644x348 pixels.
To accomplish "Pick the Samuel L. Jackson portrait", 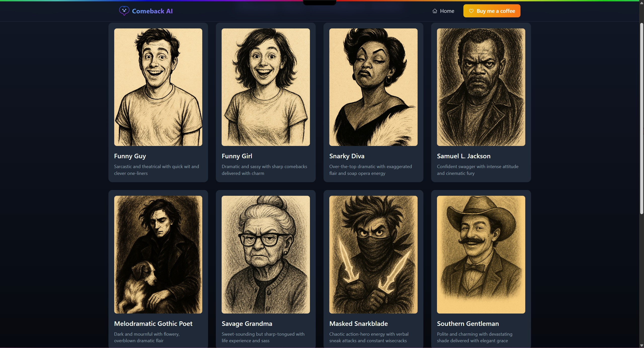I will [x=481, y=87].
